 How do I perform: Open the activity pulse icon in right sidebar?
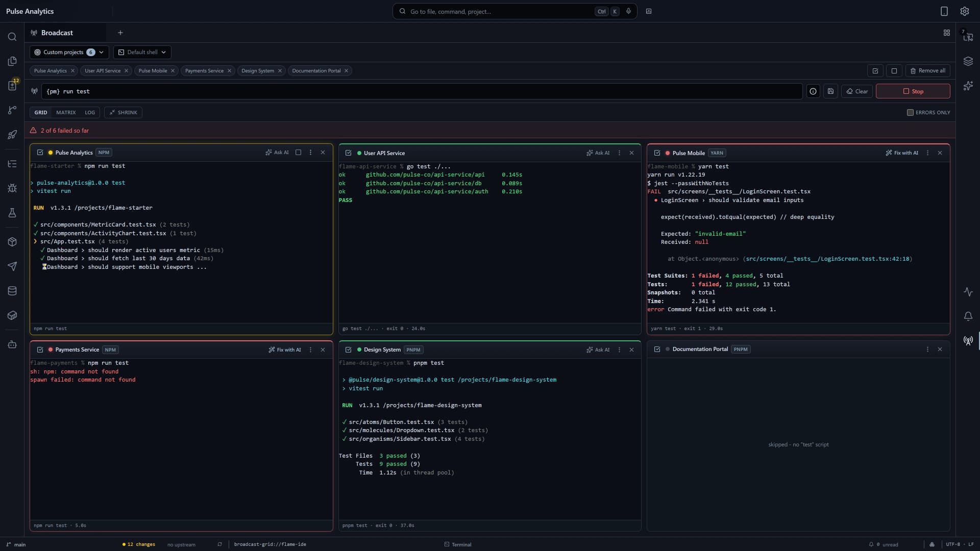(968, 292)
